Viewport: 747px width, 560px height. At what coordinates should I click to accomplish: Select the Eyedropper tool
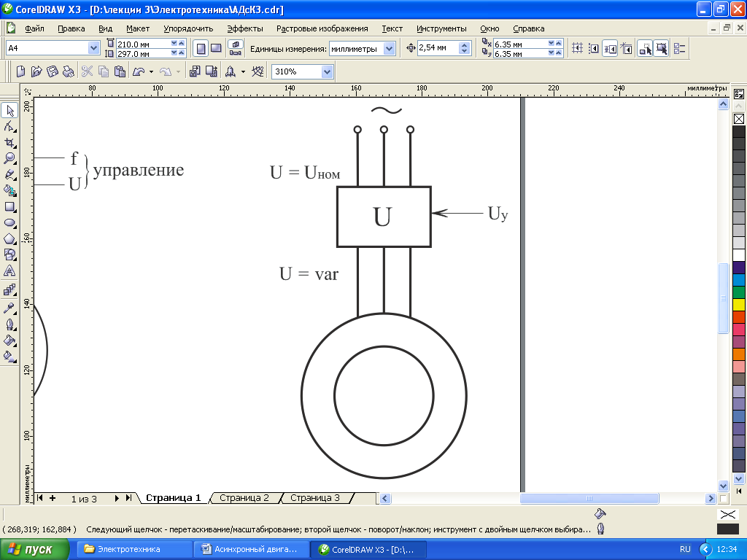pyautogui.click(x=10, y=308)
